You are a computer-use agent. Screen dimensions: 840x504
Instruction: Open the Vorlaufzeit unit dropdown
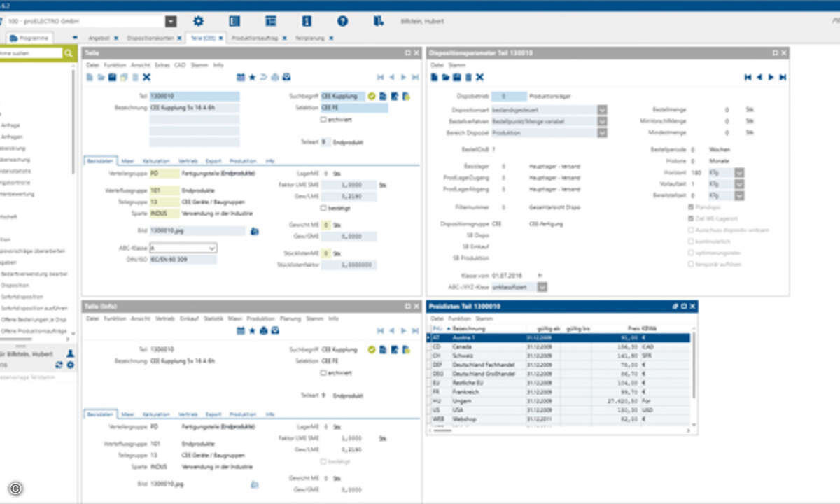click(739, 184)
